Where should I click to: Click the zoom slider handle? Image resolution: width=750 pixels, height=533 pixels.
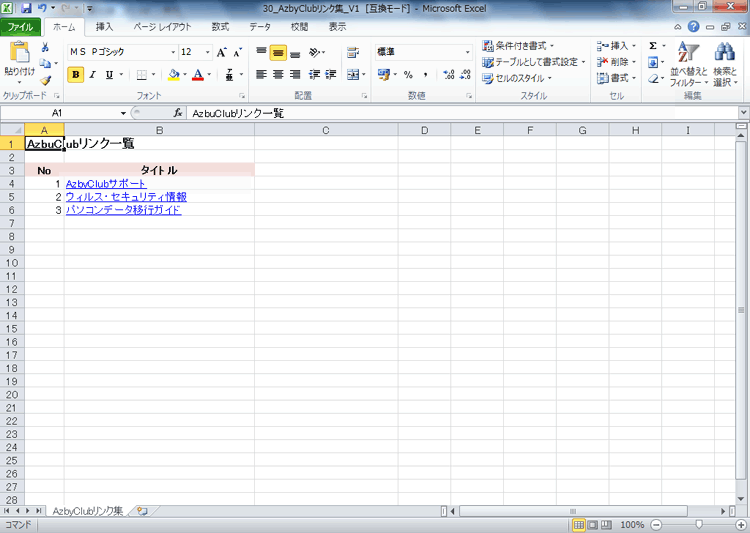pos(699,525)
